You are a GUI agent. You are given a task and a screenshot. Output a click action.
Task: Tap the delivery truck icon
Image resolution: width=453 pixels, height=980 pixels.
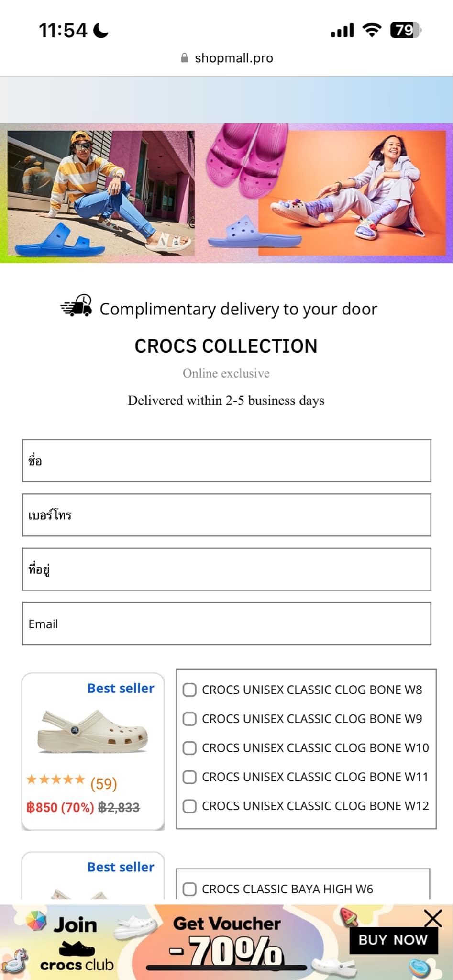point(77,306)
